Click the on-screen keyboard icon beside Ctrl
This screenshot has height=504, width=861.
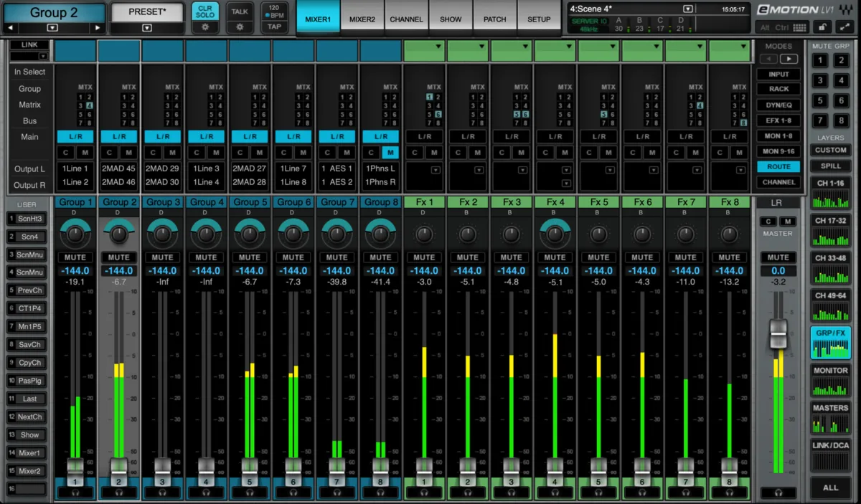[801, 27]
